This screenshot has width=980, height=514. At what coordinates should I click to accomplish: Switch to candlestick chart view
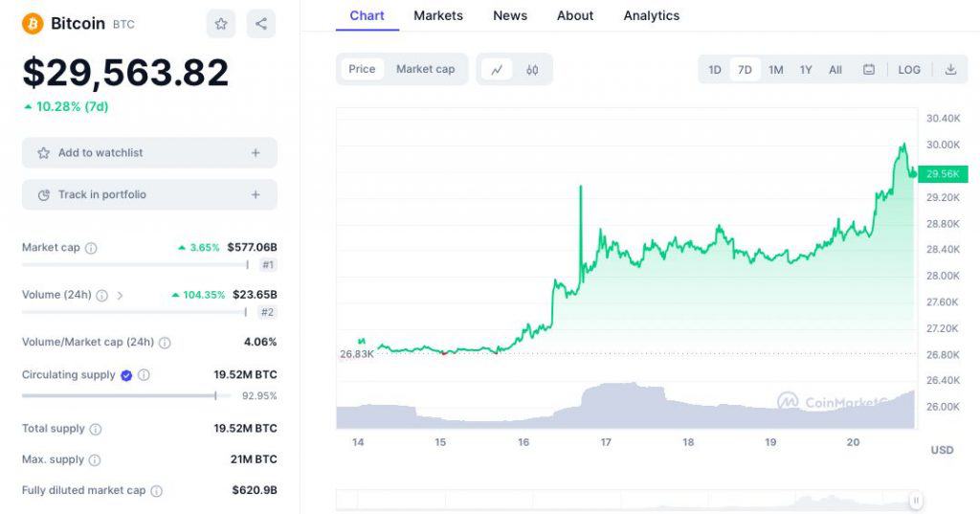(532, 70)
